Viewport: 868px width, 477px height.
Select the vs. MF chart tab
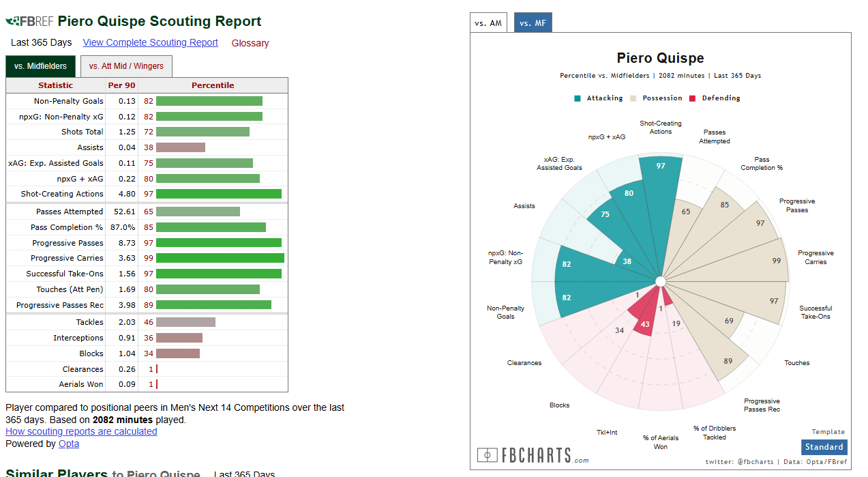(x=533, y=23)
